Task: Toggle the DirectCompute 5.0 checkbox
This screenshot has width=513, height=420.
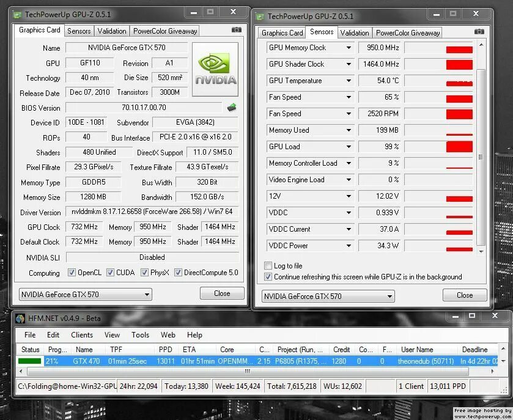Action: [178, 273]
